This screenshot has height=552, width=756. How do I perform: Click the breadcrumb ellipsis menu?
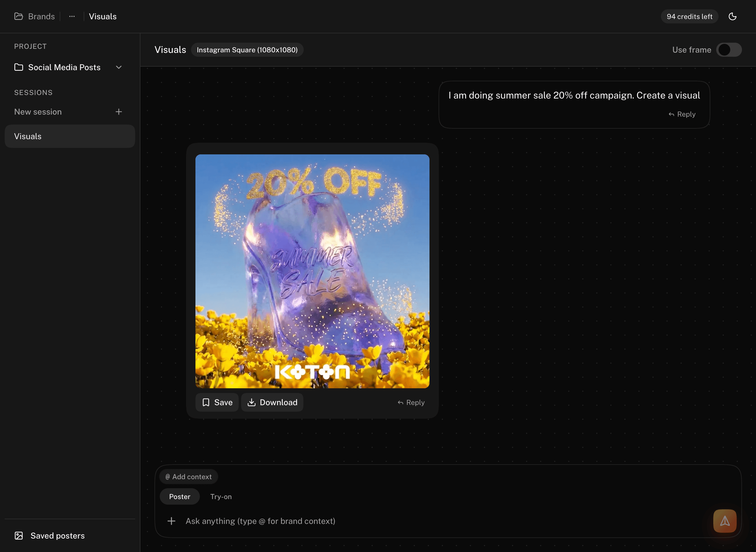[72, 16]
